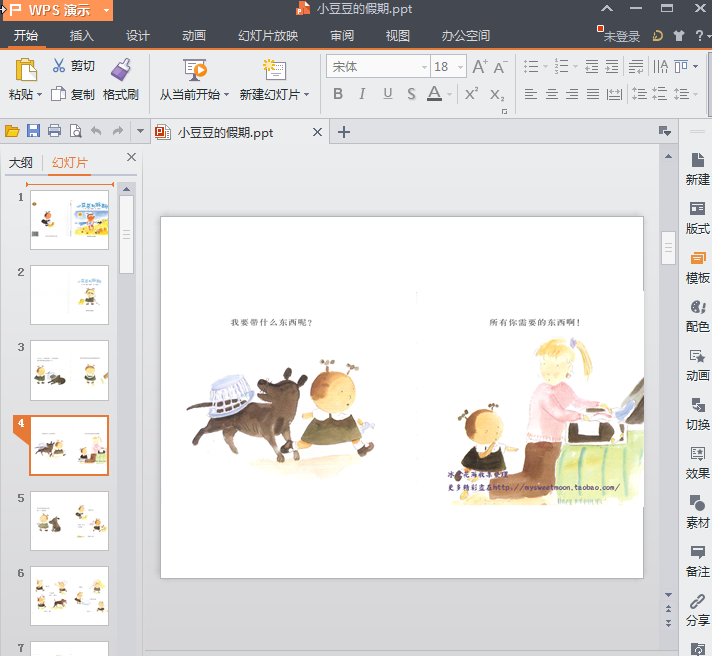Viewport: 712px width, 656px height.
Task: Click the New Slide (新建幻灯片) icon
Action: tap(274, 69)
